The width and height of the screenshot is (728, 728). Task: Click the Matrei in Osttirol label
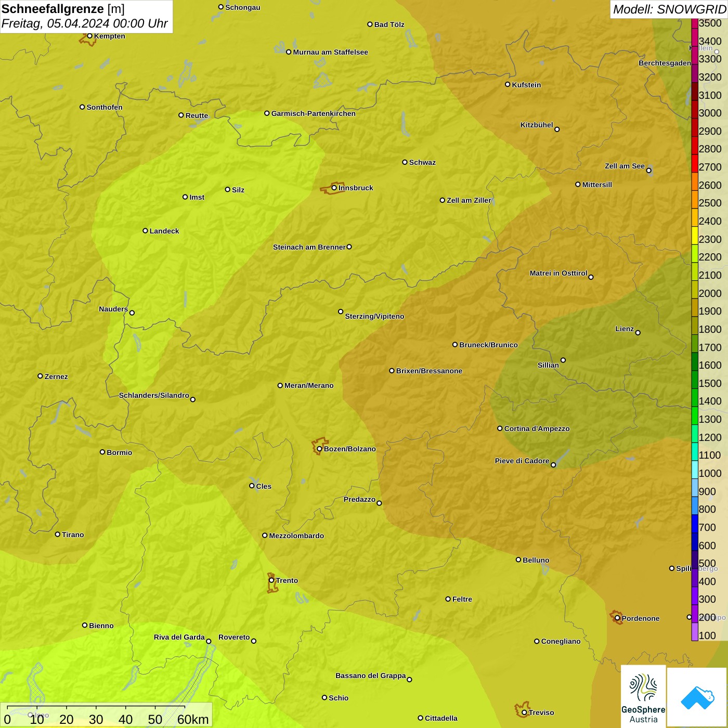point(558,273)
